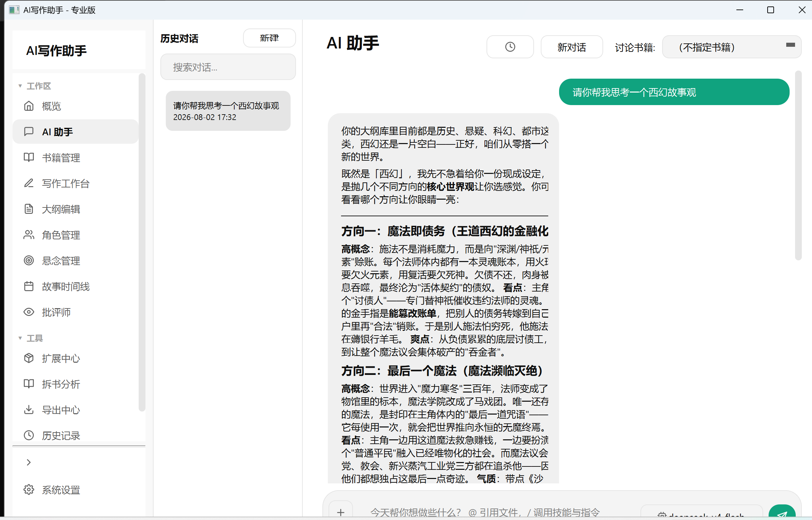Click the clock history button in header
The height and width of the screenshot is (520, 812).
pyautogui.click(x=510, y=47)
